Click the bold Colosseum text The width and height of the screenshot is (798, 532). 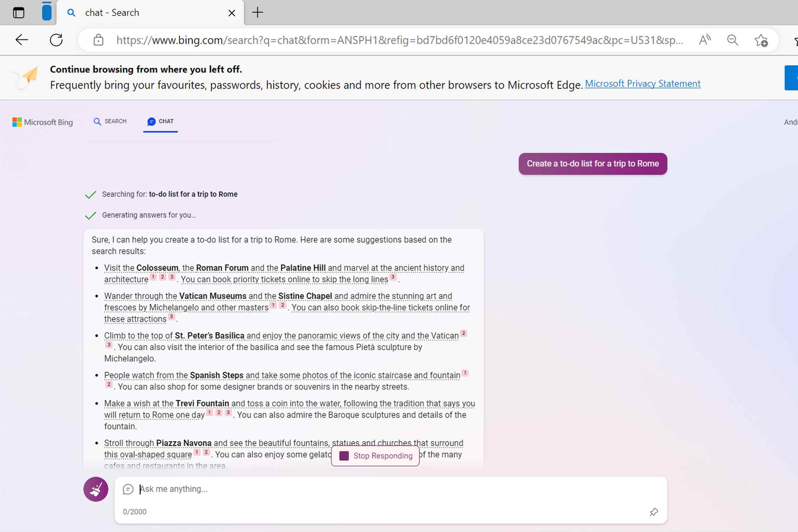(x=157, y=268)
